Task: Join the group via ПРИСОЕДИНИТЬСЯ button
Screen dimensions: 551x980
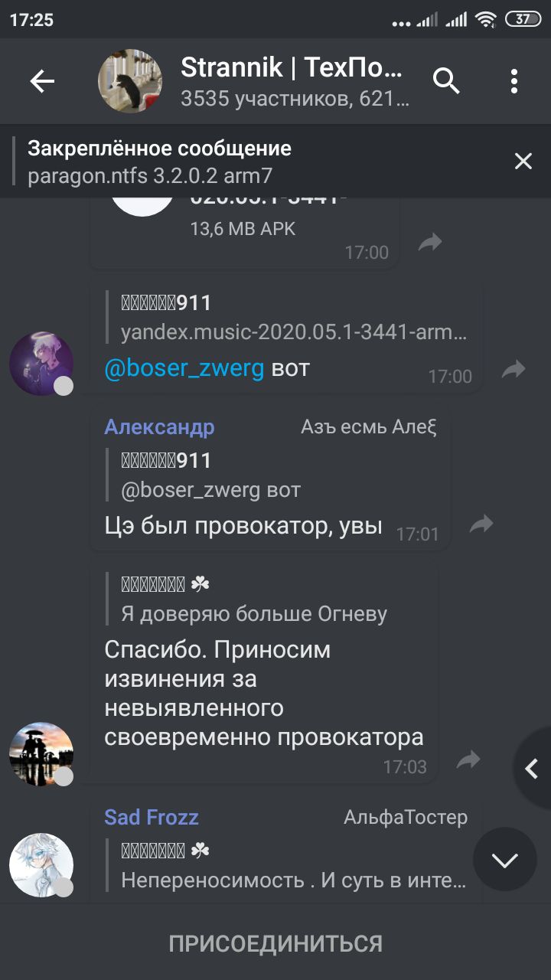Action: (275, 943)
